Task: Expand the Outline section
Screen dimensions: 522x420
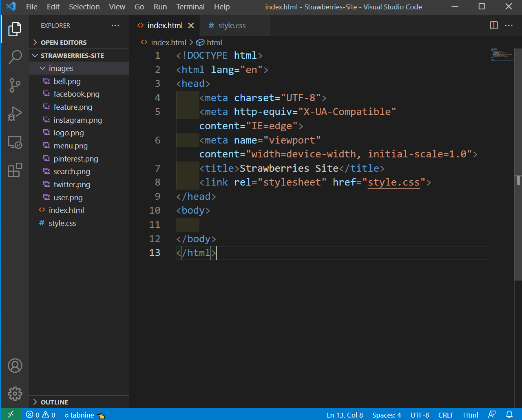Action: [x=79, y=402]
